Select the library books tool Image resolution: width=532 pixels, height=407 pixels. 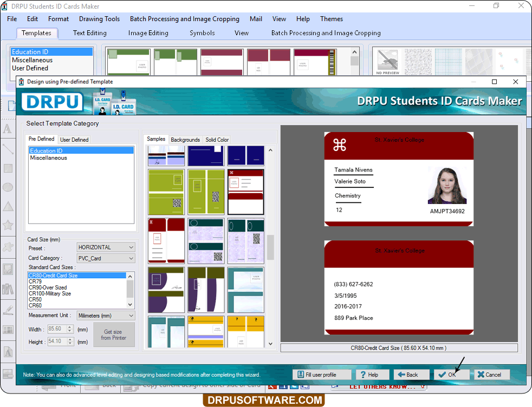[8, 289]
